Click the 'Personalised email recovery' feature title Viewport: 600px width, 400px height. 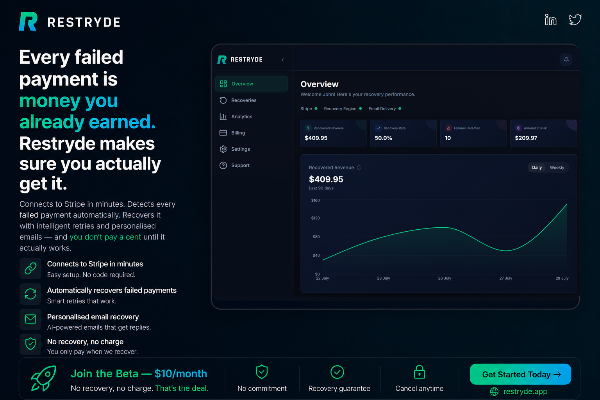coord(93,317)
